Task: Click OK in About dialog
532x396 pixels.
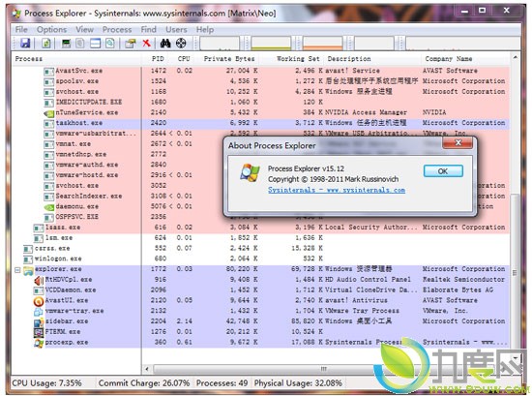Action: (x=443, y=171)
